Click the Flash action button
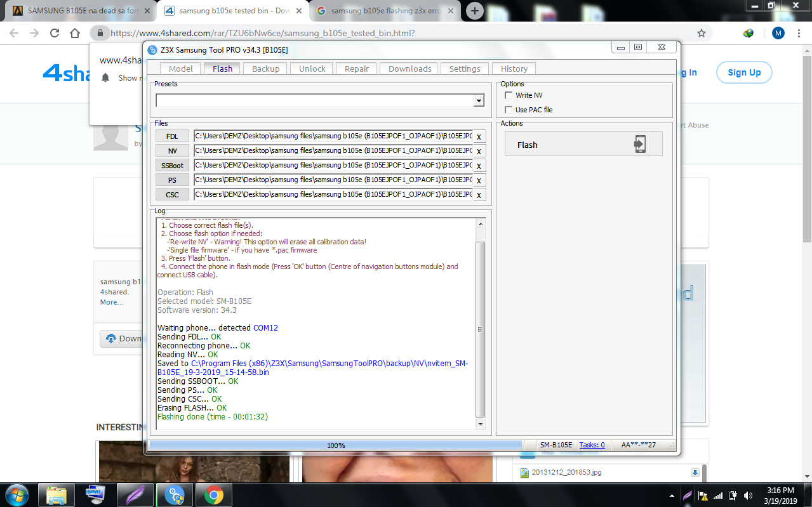 point(583,144)
